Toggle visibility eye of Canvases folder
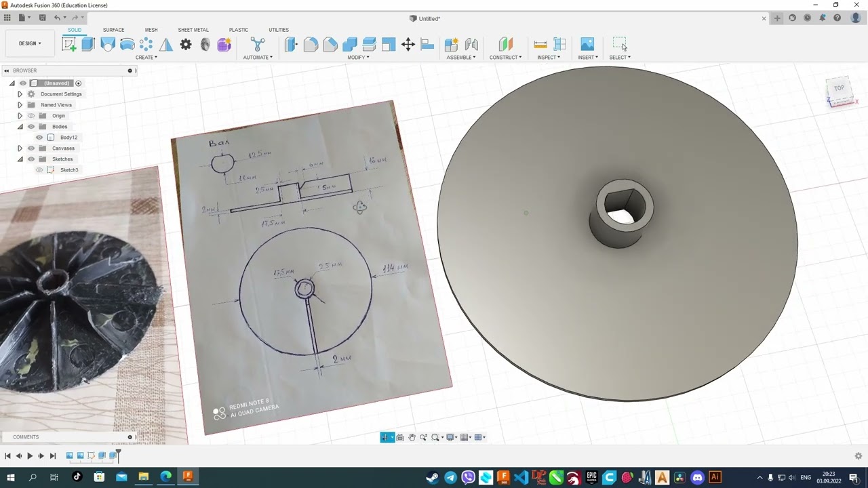The image size is (868, 488). pyautogui.click(x=31, y=148)
